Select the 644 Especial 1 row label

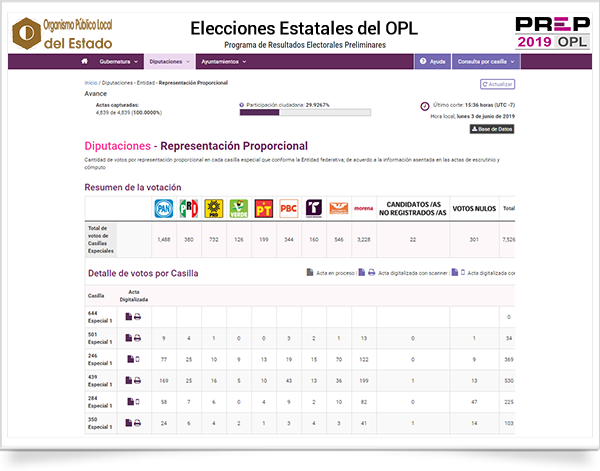(100, 317)
